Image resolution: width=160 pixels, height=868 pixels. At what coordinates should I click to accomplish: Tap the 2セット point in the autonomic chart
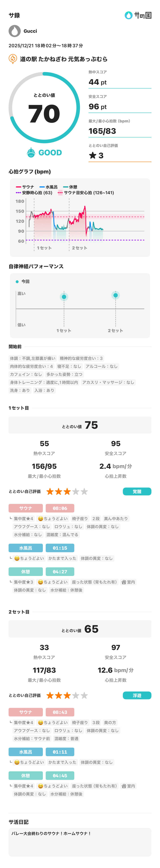115,296
